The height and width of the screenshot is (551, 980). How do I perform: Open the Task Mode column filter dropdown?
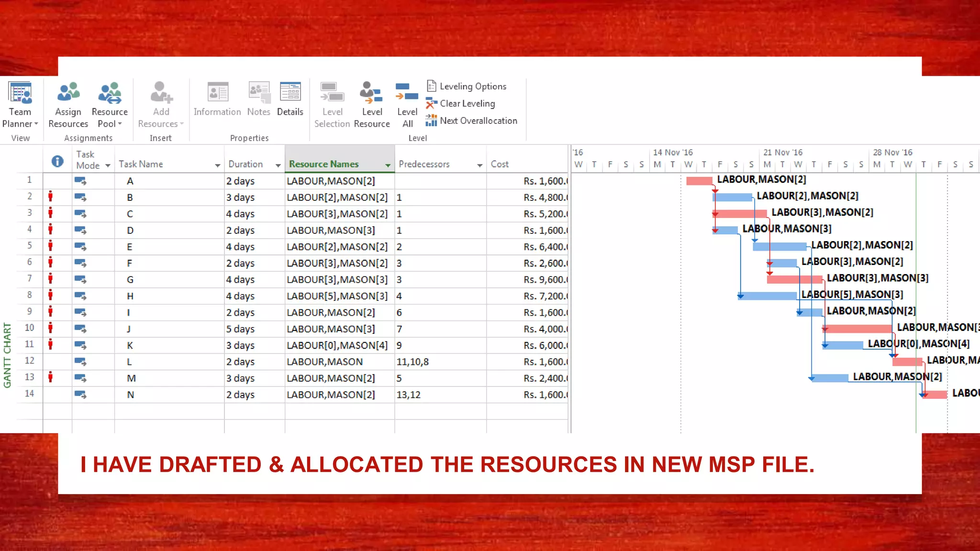pyautogui.click(x=108, y=165)
